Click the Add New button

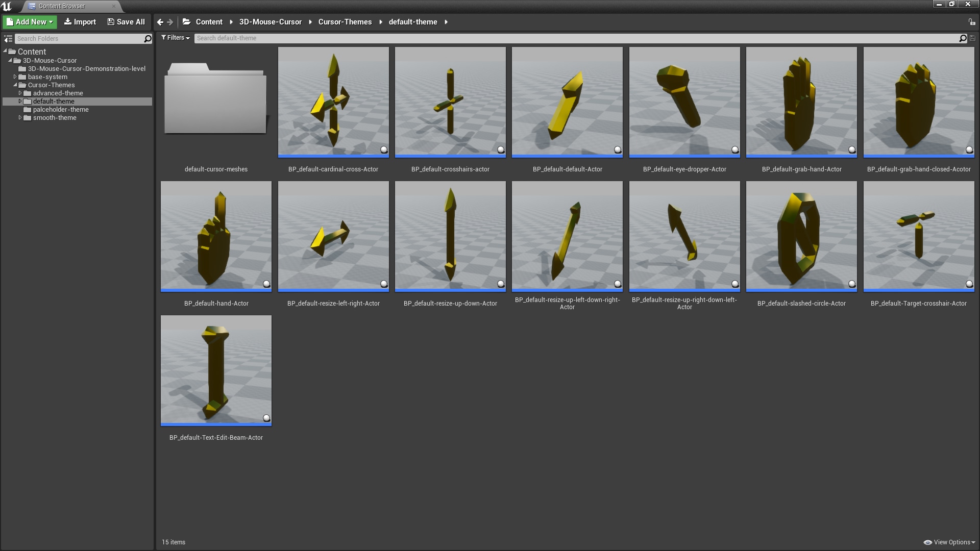(x=29, y=22)
